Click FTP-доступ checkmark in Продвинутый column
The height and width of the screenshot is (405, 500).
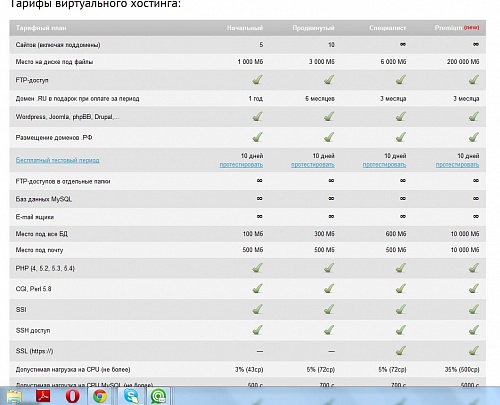329,80
